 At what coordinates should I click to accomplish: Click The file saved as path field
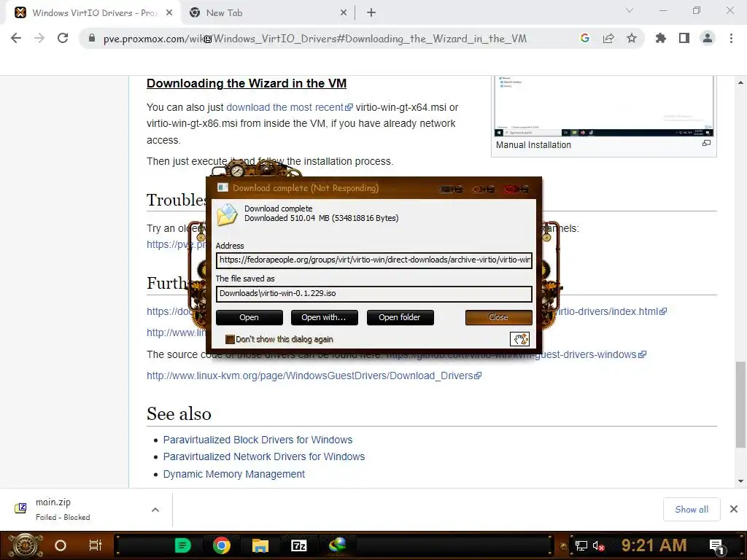coord(374,294)
